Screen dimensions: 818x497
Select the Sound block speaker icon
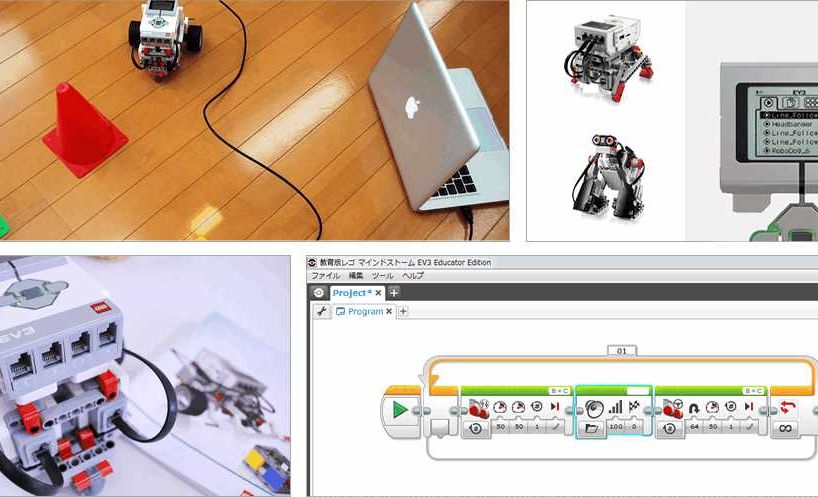click(x=594, y=409)
